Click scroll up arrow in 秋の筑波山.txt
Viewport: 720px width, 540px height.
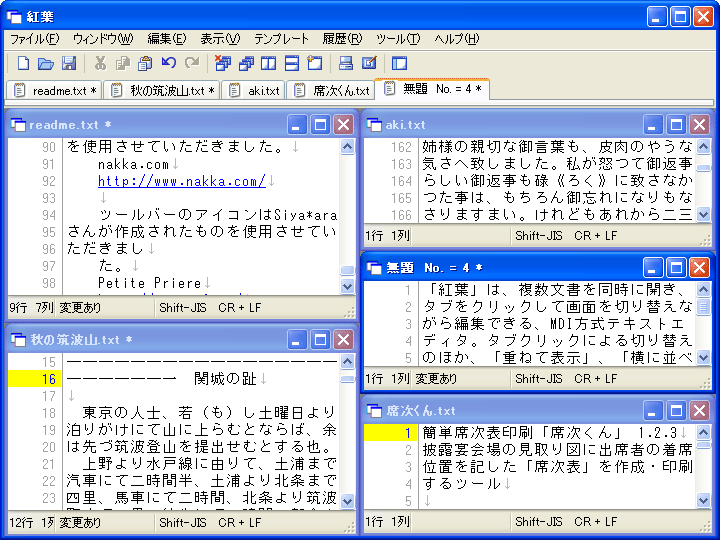click(x=348, y=362)
